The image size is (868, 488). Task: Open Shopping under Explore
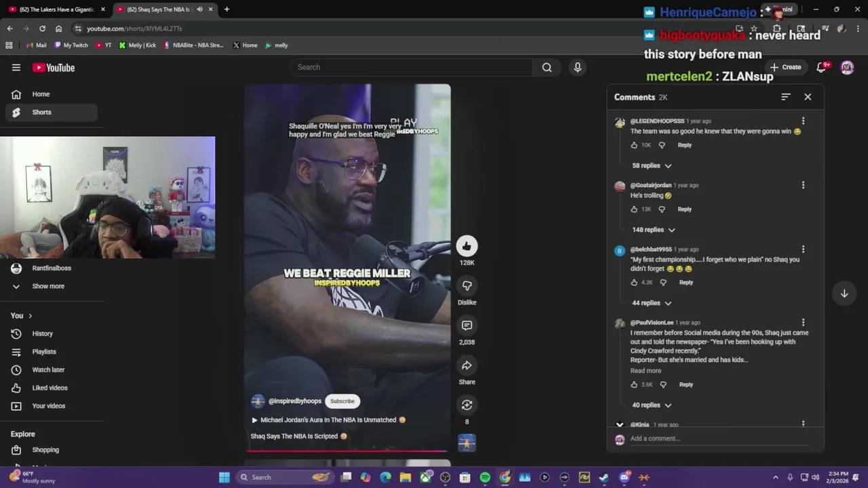[52, 450]
